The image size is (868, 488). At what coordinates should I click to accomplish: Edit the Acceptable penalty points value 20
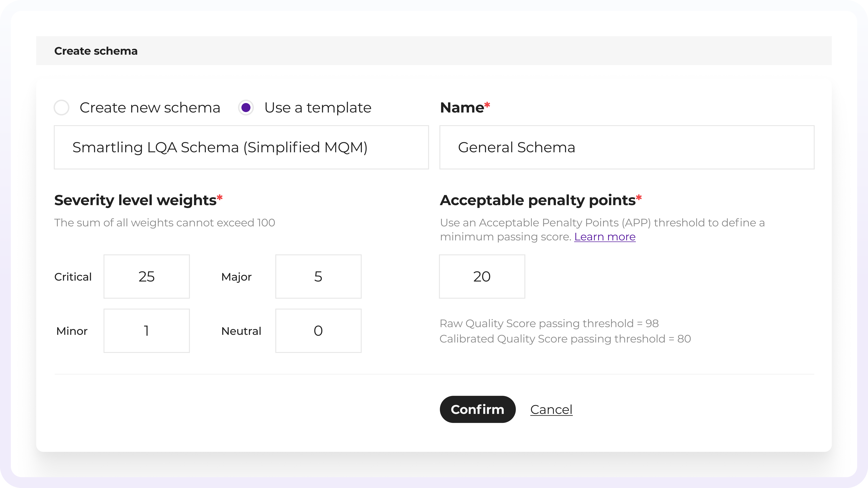point(482,277)
